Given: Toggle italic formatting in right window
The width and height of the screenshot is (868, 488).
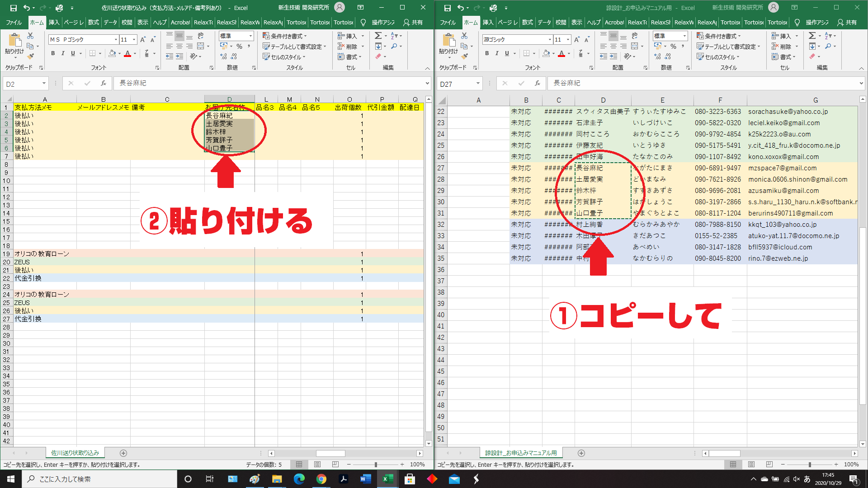Looking at the screenshot, I should 497,53.
